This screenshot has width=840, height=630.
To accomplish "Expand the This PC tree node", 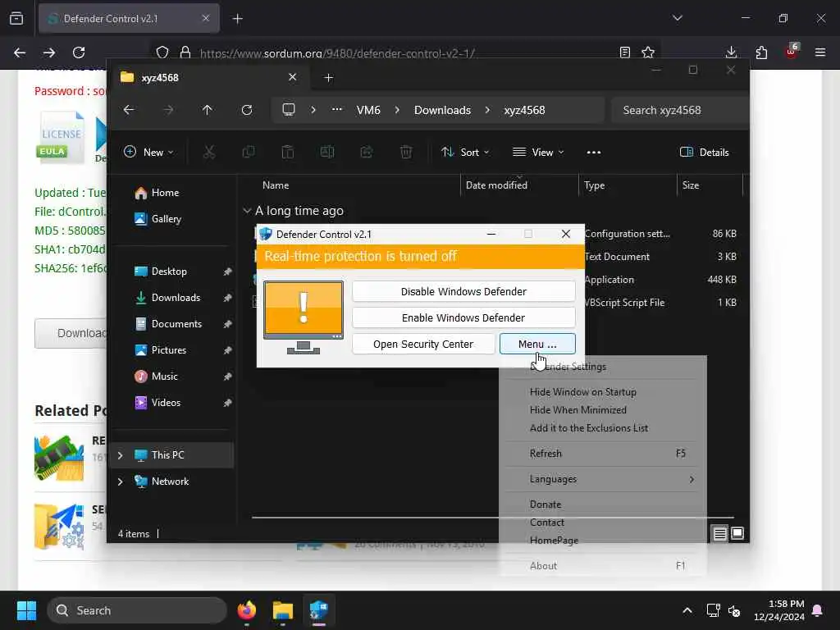I will (120, 455).
